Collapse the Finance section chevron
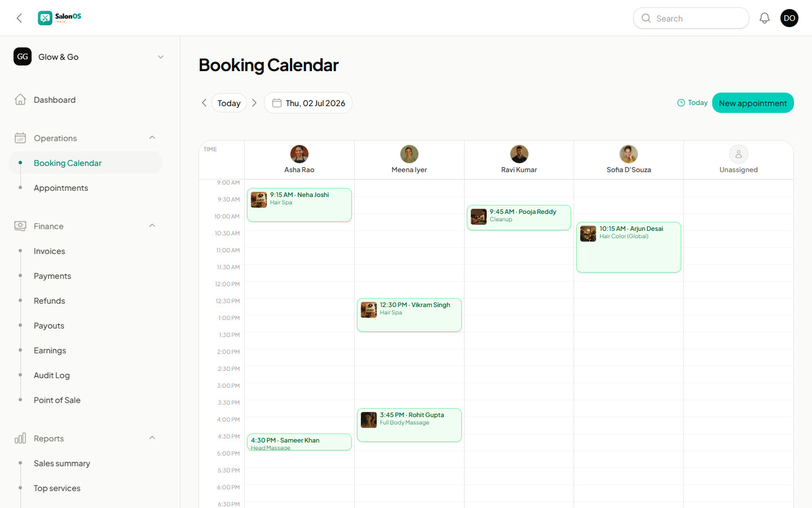 152,226
